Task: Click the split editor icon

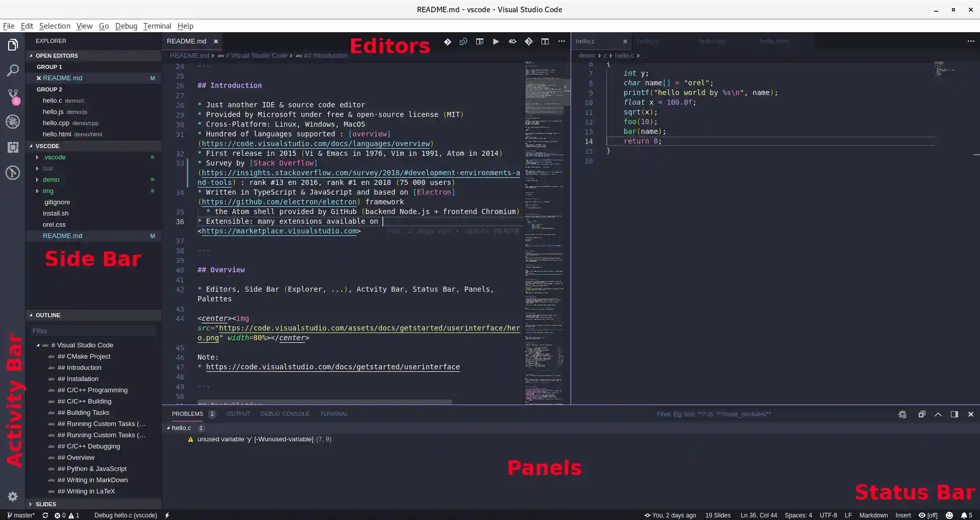Action: coord(545,41)
